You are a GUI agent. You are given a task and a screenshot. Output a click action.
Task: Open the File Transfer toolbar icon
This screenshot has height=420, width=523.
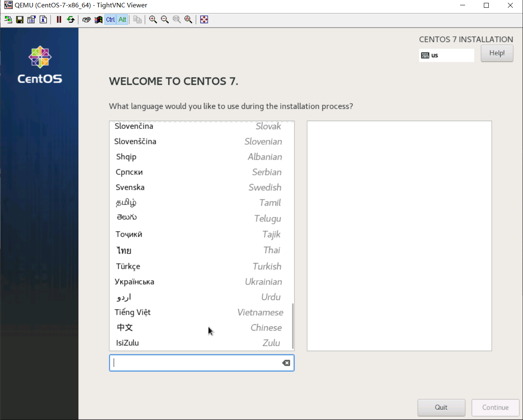point(137,20)
